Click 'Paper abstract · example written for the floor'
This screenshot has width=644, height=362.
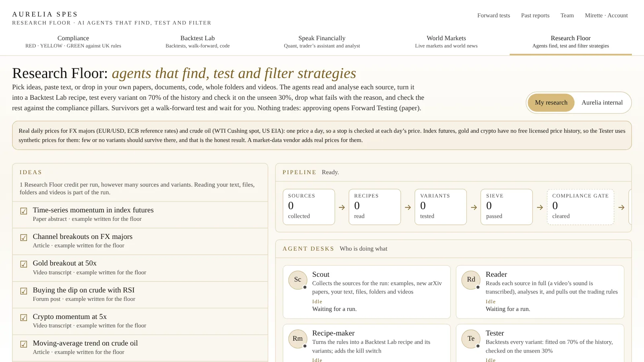pos(87,219)
